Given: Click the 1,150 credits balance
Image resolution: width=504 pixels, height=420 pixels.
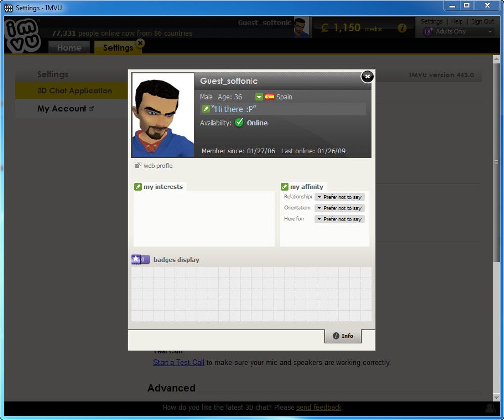Looking at the screenshot, I should 351,28.
